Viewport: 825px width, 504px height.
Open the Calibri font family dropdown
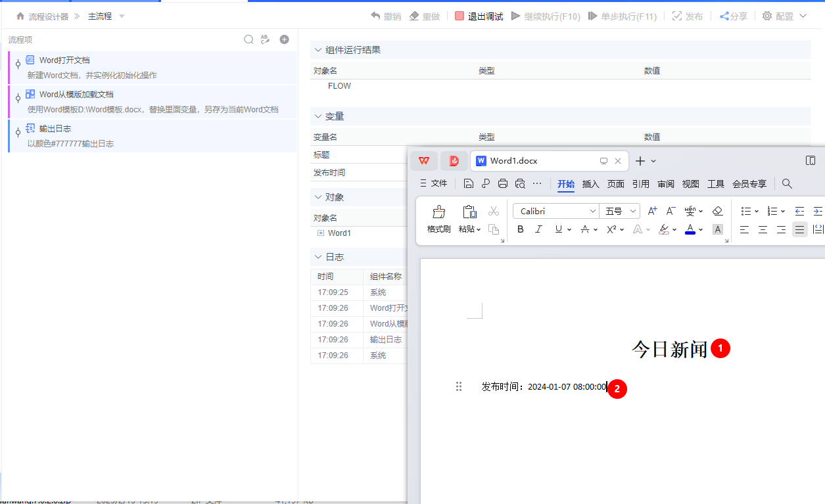[x=594, y=210]
